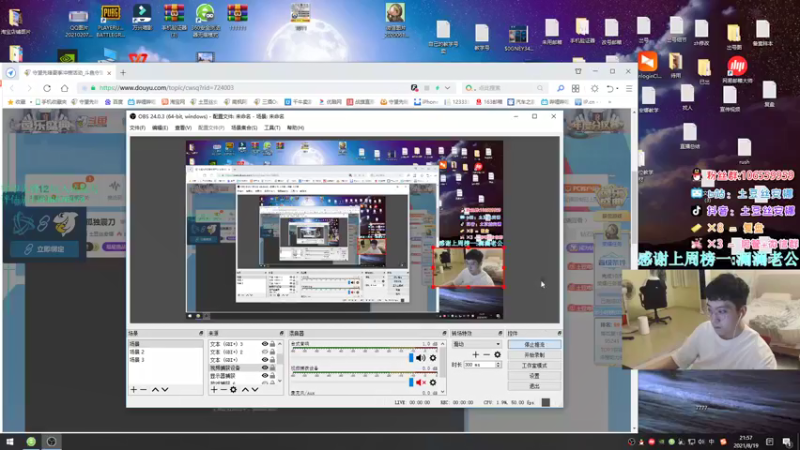Open the 台式音响 audio settings gear
800x450 pixels.
pyautogui.click(x=433, y=358)
